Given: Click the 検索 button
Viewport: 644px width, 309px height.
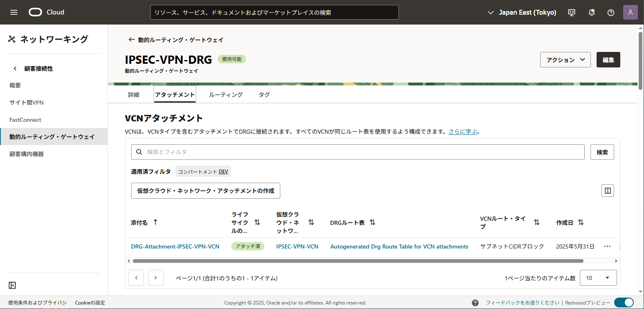Looking at the screenshot, I should (602, 152).
